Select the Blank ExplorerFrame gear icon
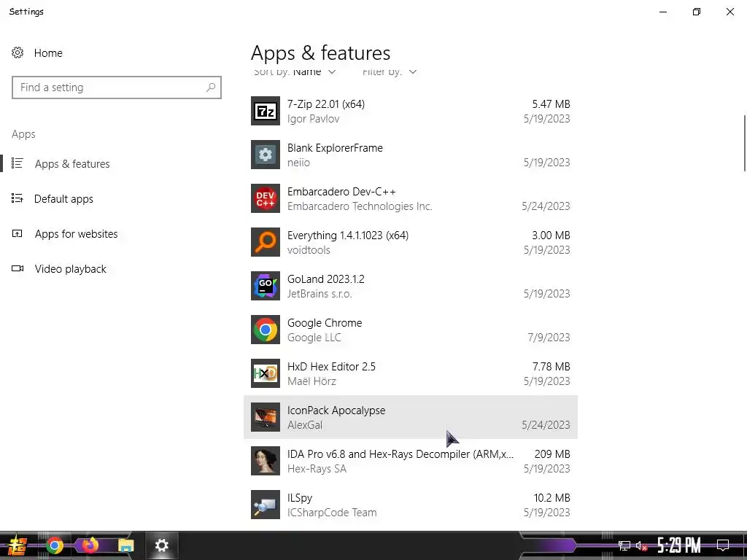747x560 pixels. 266,155
